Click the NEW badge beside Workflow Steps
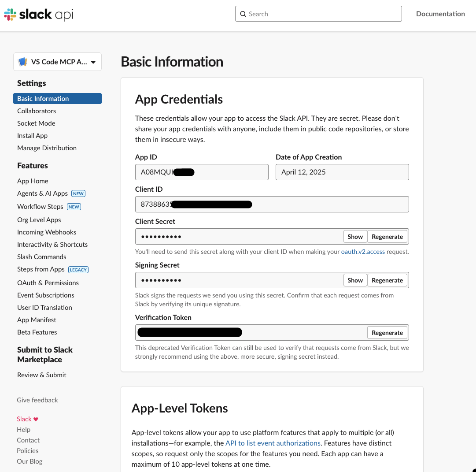The height and width of the screenshot is (472, 476). tap(74, 206)
